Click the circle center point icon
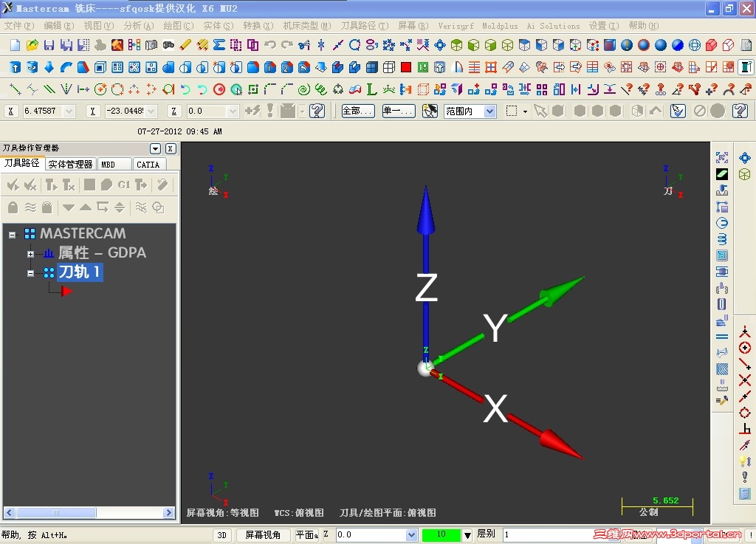 100,89
